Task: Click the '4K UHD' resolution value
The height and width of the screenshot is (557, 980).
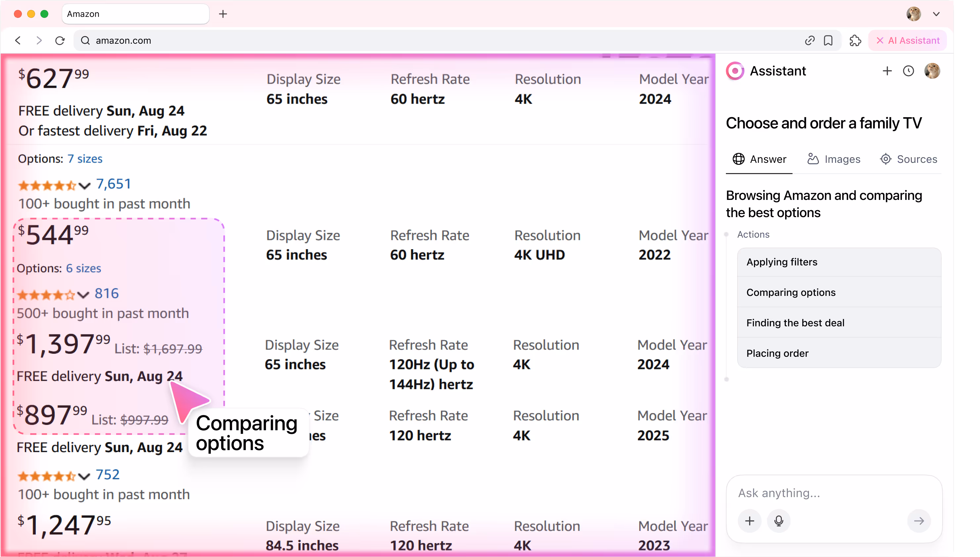Action: (539, 255)
